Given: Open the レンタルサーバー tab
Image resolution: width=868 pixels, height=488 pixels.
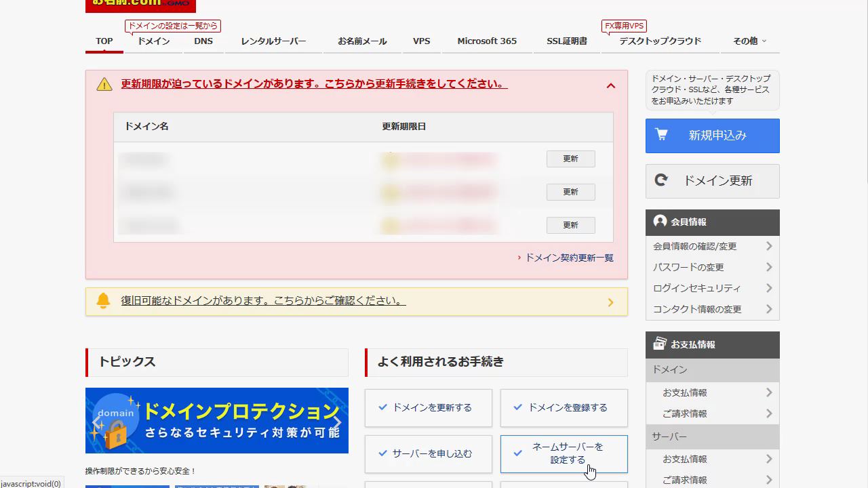Looking at the screenshot, I should [x=273, y=41].
